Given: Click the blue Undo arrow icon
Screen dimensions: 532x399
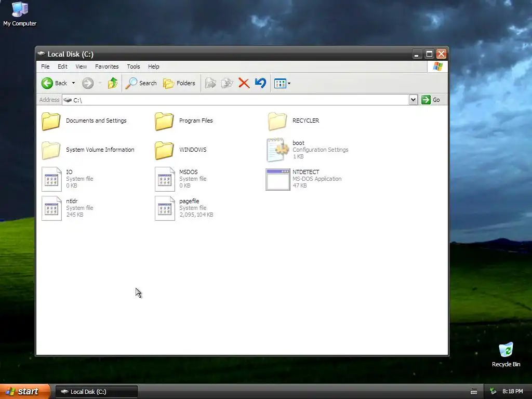Looking at the screenshot, I should 261,83.
